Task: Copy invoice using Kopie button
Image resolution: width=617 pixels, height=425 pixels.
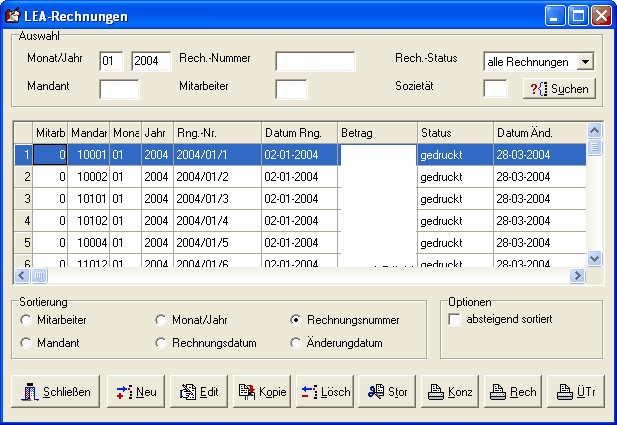Action: pos(262,392)
